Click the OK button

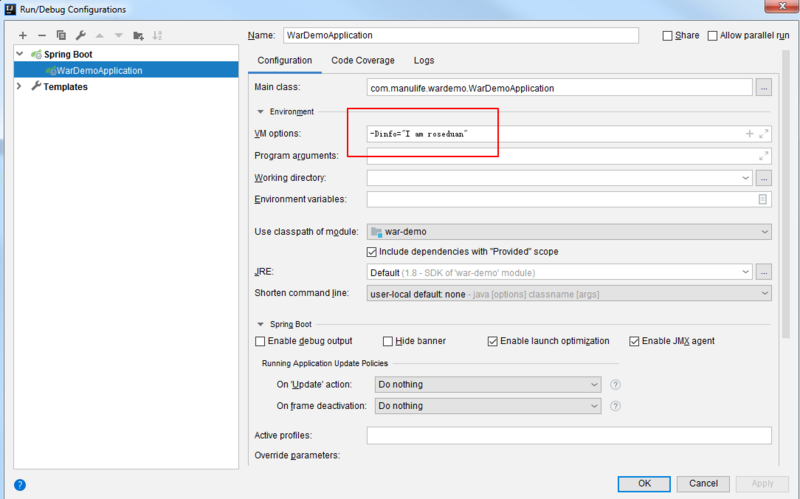coord(644,484)
